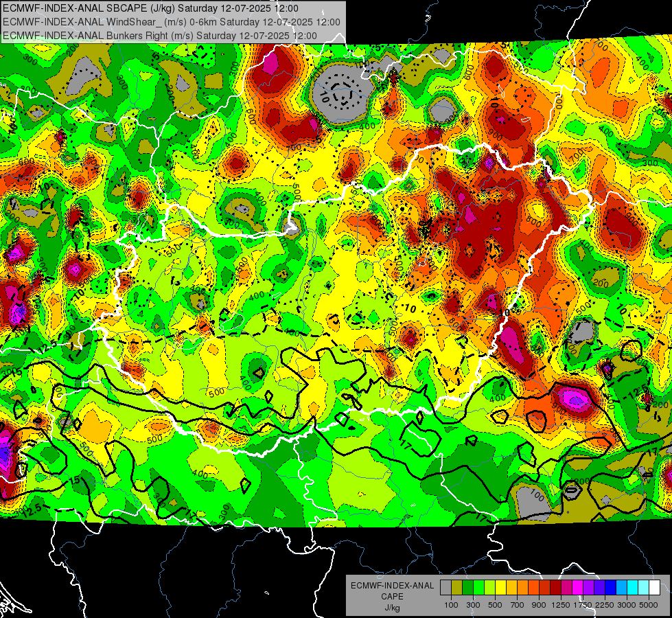Pick the bright magenta legend swatch
The width and height of the screenshot is (672, 618).
point(578,588)
